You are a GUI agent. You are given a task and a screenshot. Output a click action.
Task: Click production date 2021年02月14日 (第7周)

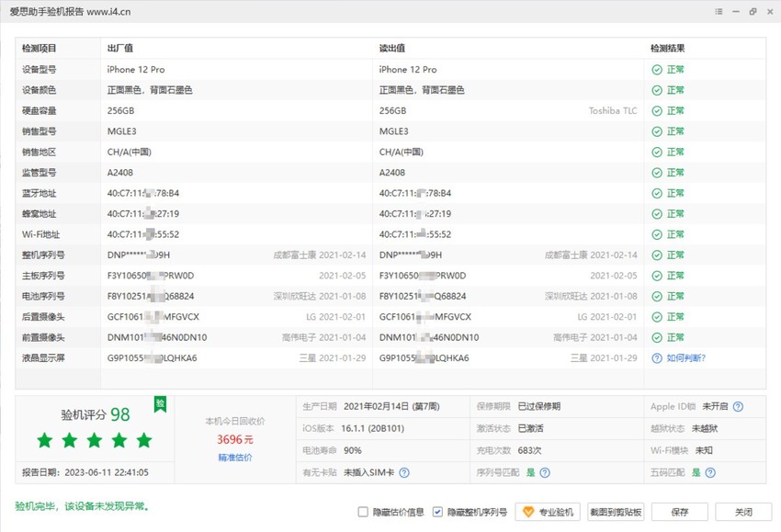[391, 406]
